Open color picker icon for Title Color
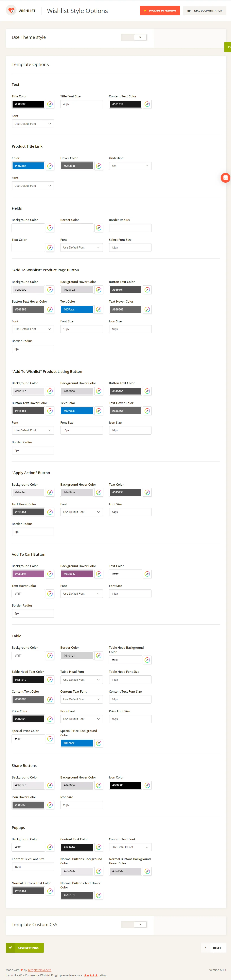Screen dimensions: 231x980 point(50,104)
